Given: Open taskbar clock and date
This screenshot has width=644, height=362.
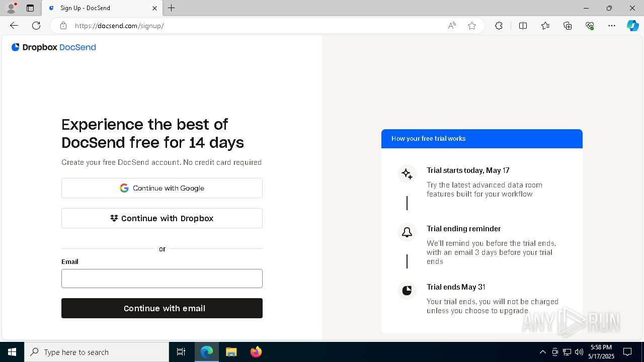Looking at the screenshot, I should 602,352.
